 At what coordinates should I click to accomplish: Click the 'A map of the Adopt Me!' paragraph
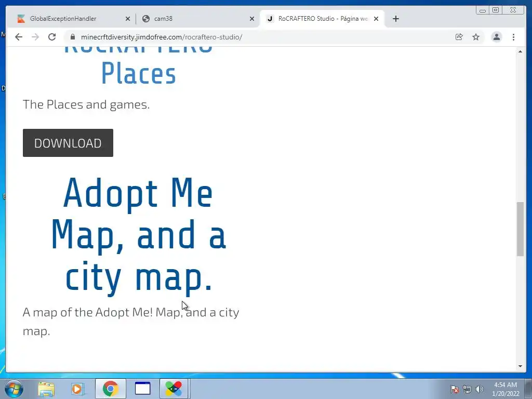131,321
